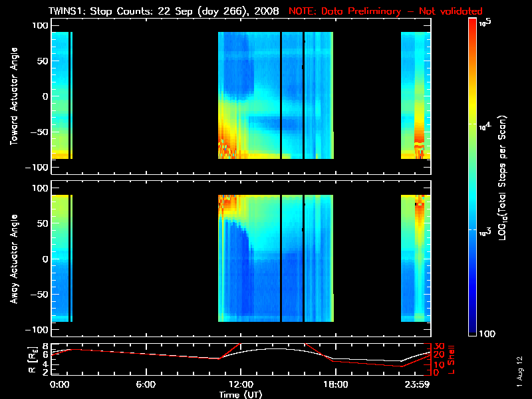Image resolution: width=532 pixels, height=399 pixels.
Task: Click the dark blue bottom of the colorbar
Action: pos(472,327)
